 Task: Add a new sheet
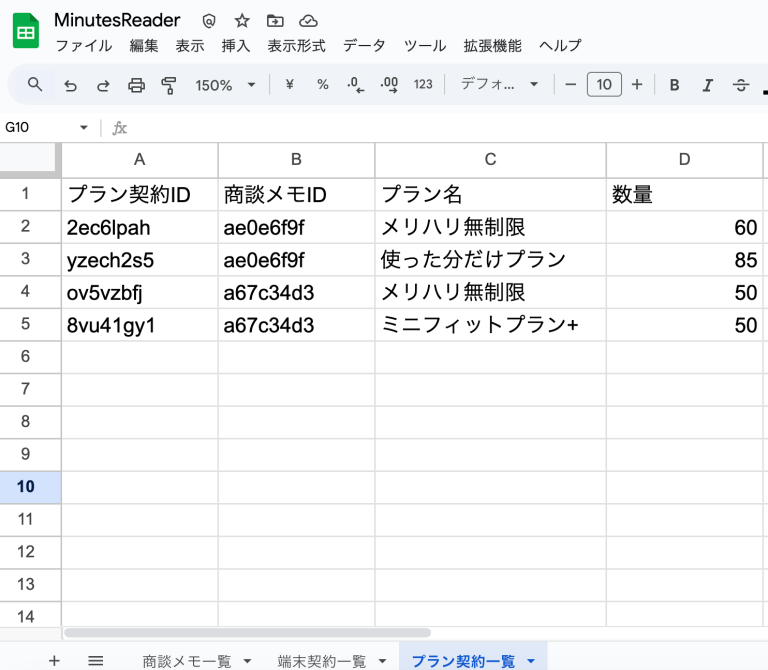54,661
